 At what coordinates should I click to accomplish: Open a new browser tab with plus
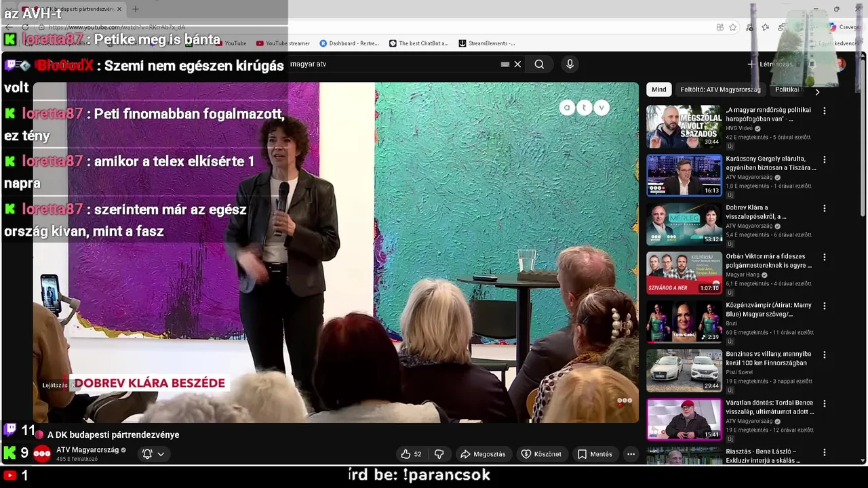point(135,9)
